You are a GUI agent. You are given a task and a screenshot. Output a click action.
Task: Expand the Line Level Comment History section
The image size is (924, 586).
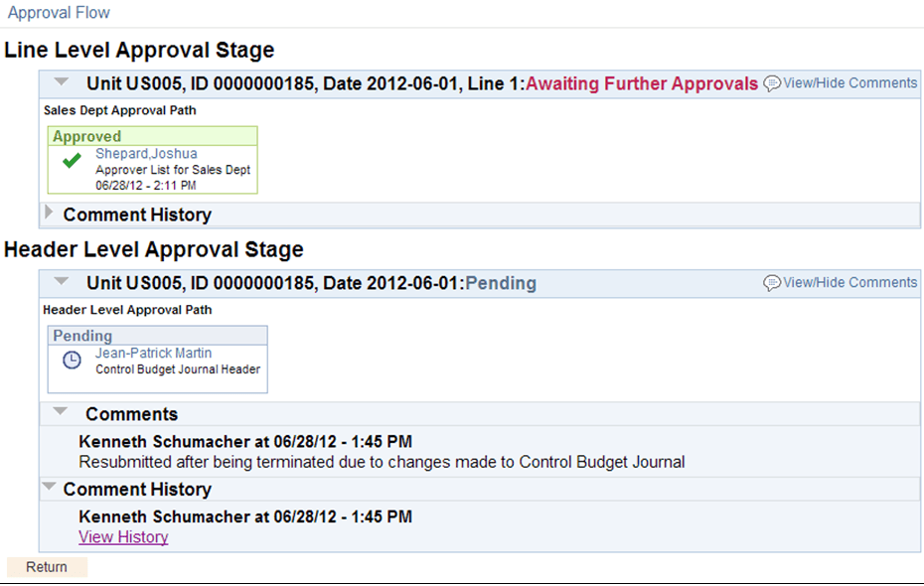click(48, 211)
